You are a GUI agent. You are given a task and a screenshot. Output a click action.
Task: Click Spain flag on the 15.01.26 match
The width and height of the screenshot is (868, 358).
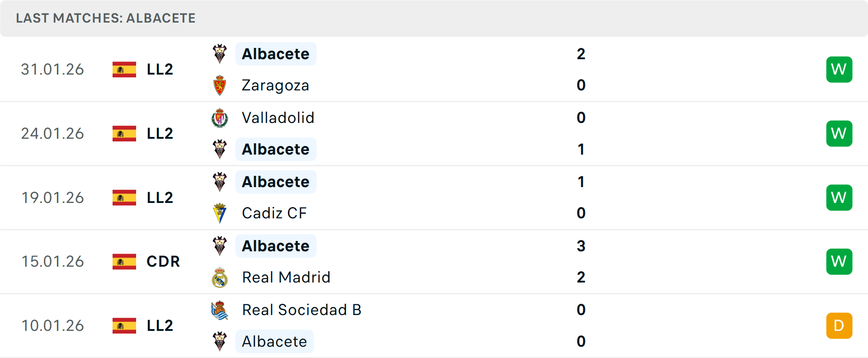point(124,262)
